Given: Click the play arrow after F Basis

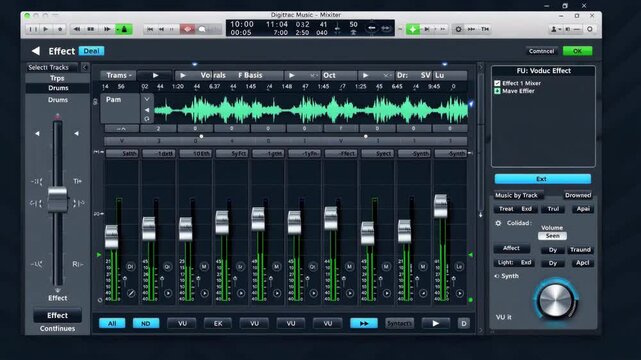Looking at the screenshot, I should pyautogui.click(x=291, y=75).
